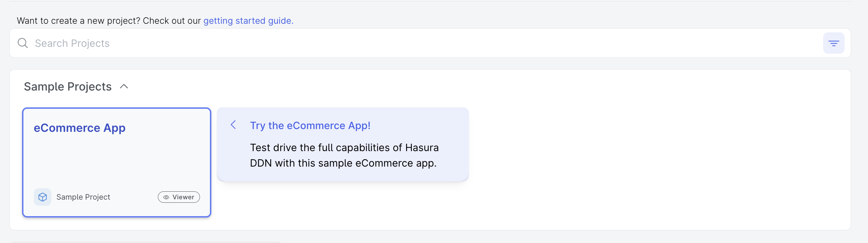Click the magnifying glass search icon
The width and height of the screenshot is (868, 243).
click(23, 43)
